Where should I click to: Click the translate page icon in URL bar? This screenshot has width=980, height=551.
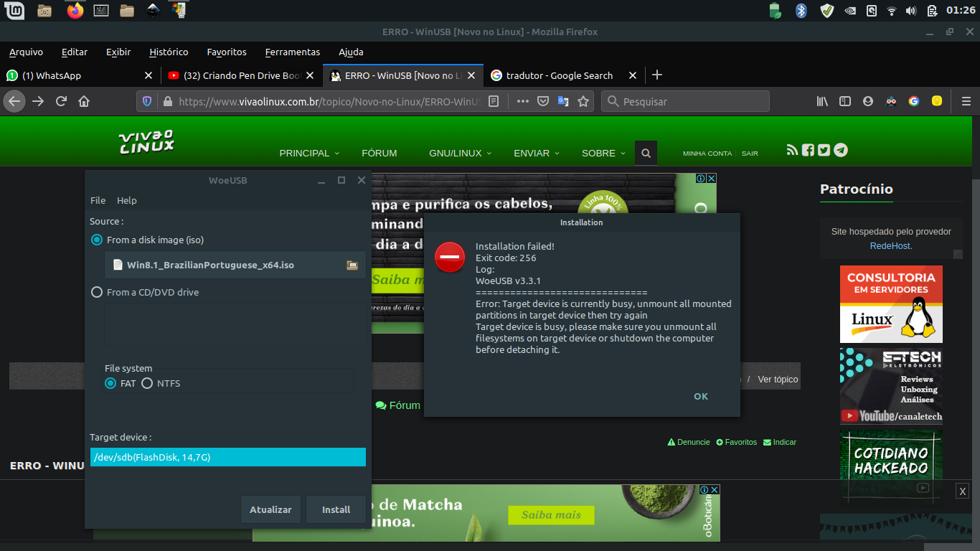click(563, 101)
